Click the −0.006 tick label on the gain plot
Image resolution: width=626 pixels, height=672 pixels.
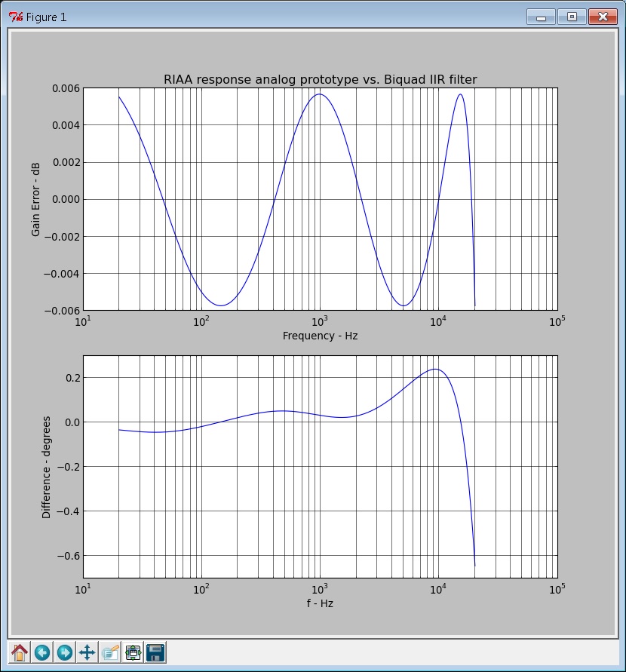[x=62, y=311]
